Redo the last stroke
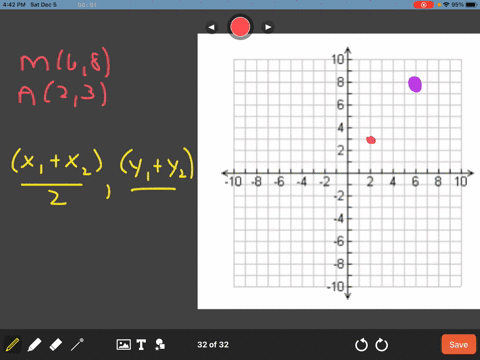 (x=382, y=345)
